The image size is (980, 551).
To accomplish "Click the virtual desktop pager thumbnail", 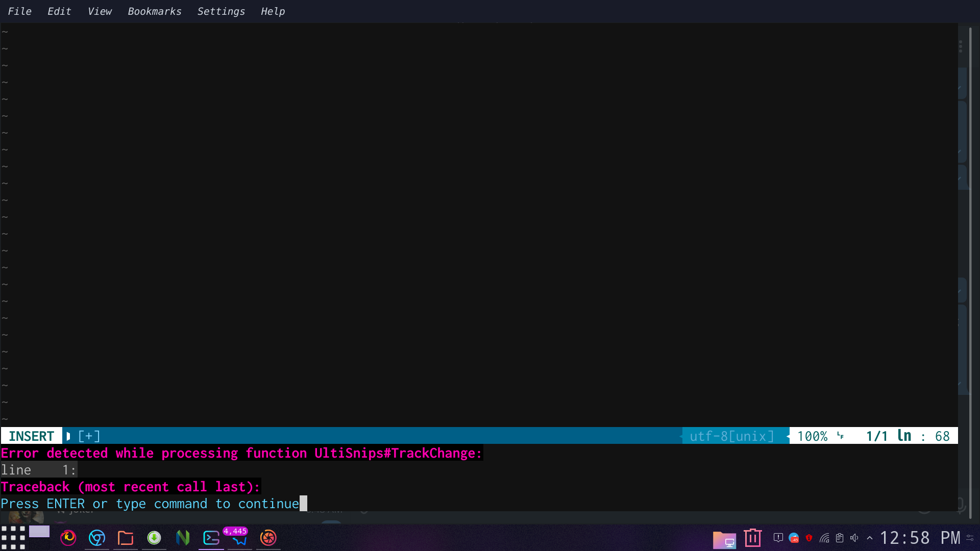I will pyautogui.click(x=39, y=532).
